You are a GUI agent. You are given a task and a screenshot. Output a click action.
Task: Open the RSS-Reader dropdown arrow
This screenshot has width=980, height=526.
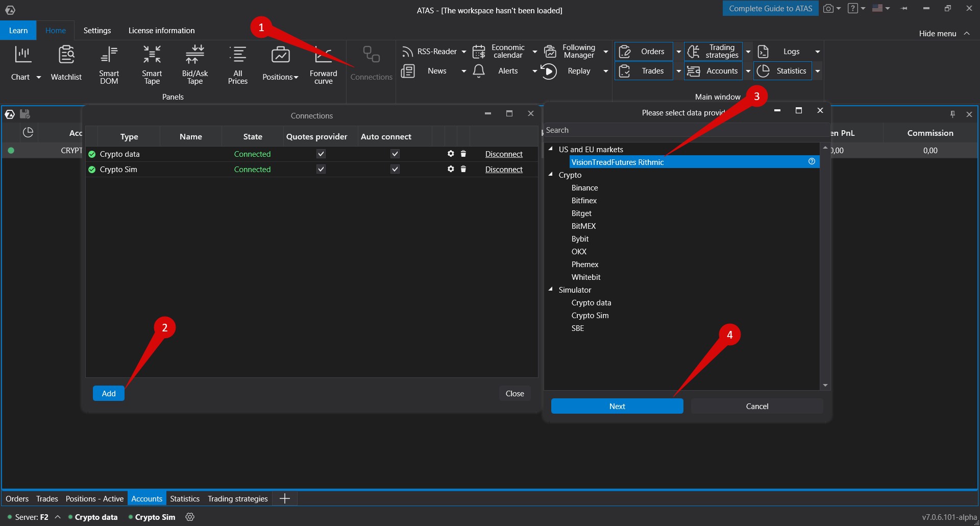(x=463, y=52)
